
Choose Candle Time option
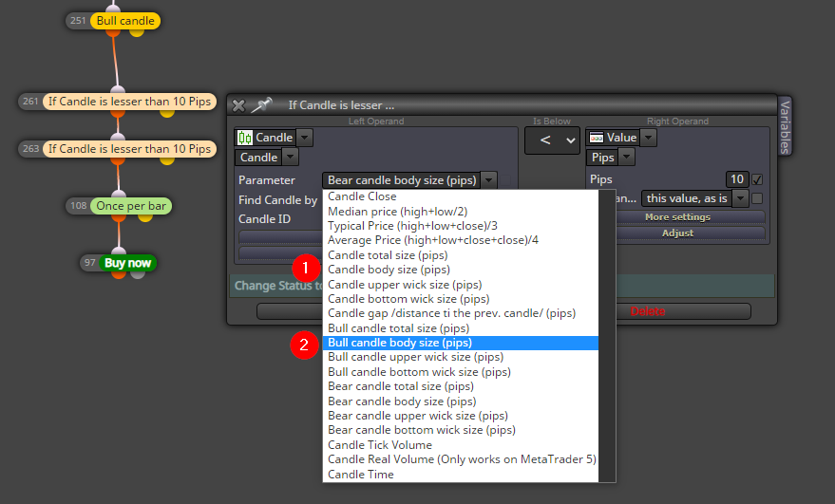coord(460,474)
